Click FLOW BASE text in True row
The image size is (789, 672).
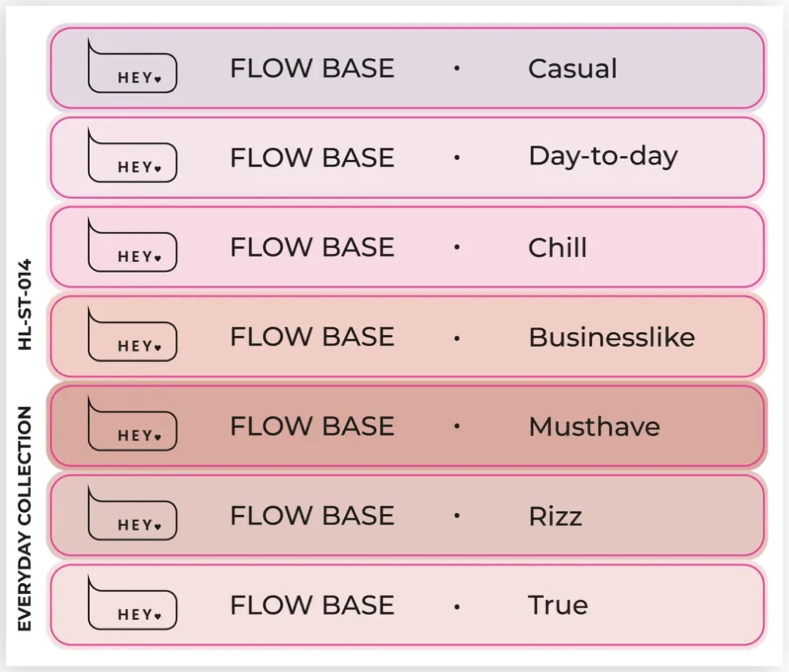click(312, 605)
